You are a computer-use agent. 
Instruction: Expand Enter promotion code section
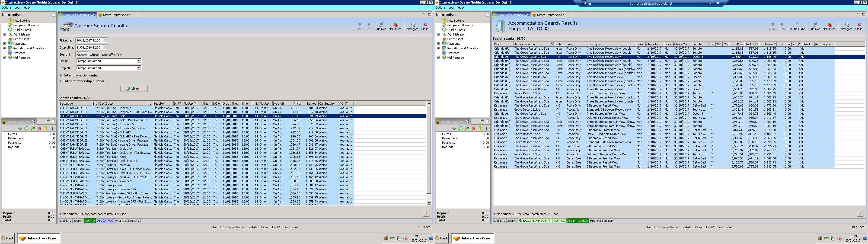point(81,75)
